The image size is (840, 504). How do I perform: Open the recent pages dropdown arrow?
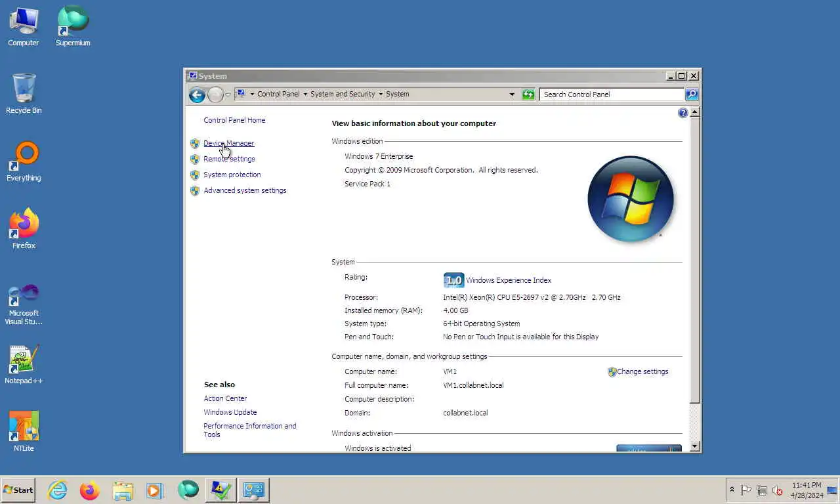(228, 94)
